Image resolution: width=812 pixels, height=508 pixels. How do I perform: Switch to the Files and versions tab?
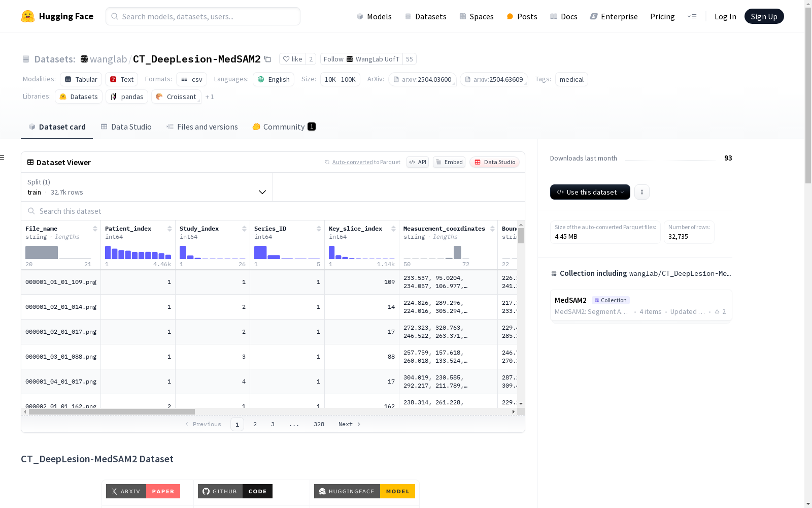click(x=202, y=127)
